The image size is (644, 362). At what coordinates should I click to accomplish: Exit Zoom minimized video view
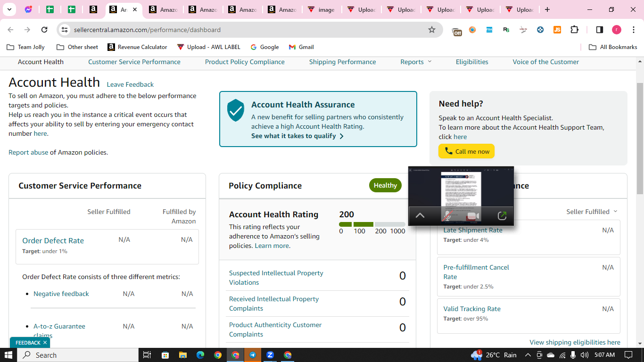502,215
